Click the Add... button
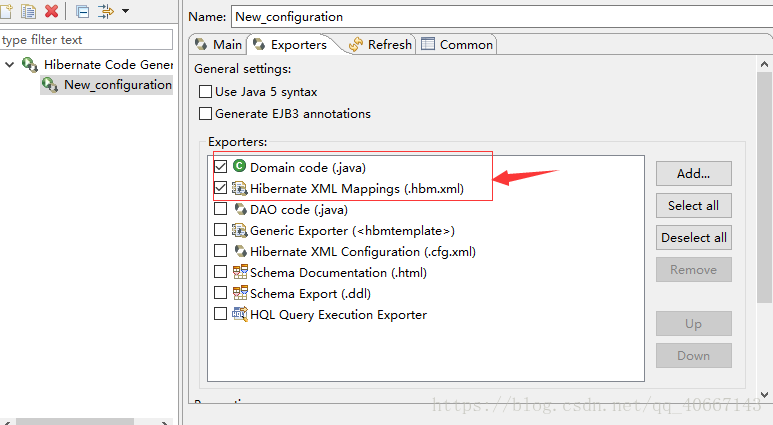This screenshot has height=425, width=773. [693, 174]
